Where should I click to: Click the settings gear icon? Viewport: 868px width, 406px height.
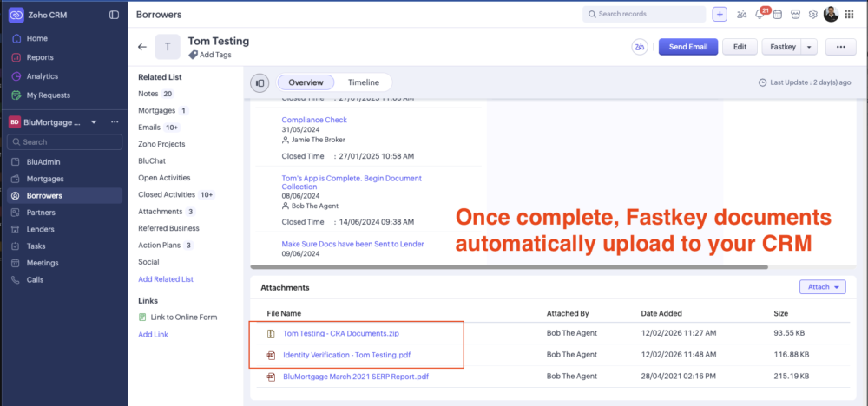pyautogui.click(x=813, y=15)
